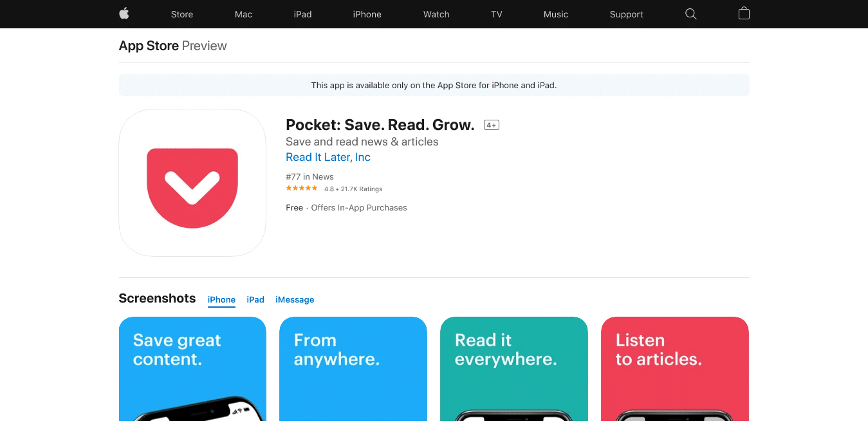
Task: Open the shopping bag icon
Action: tap(744, 14)
